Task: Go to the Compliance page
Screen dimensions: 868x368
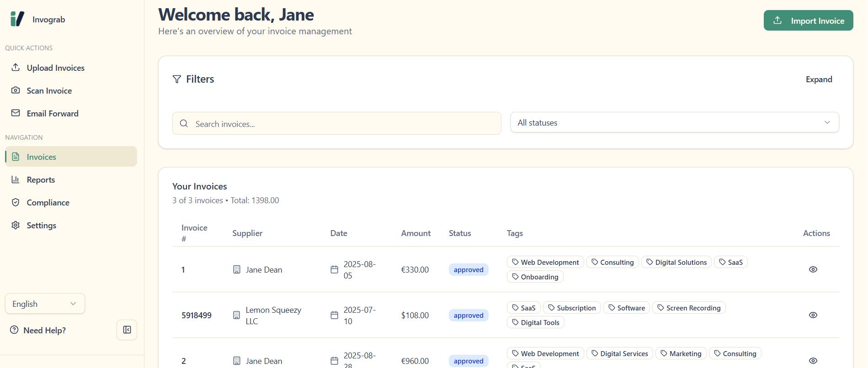Action: [48, 203]
